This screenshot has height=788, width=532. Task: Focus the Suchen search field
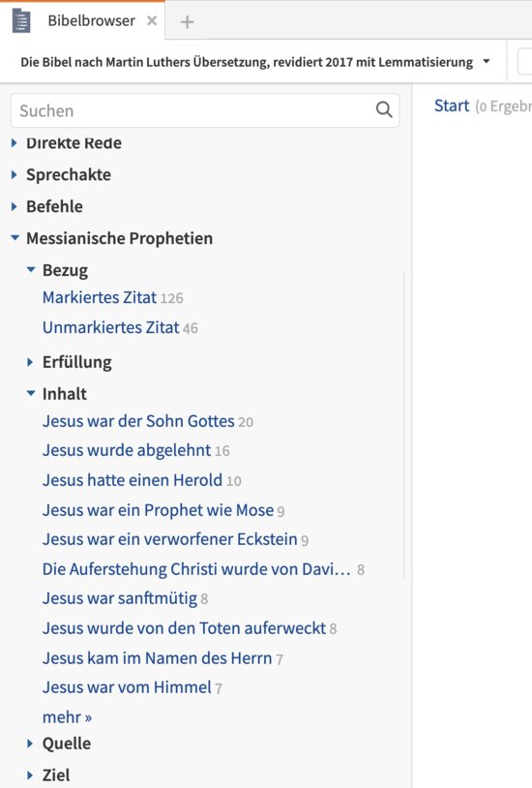(x=205, y=110)
